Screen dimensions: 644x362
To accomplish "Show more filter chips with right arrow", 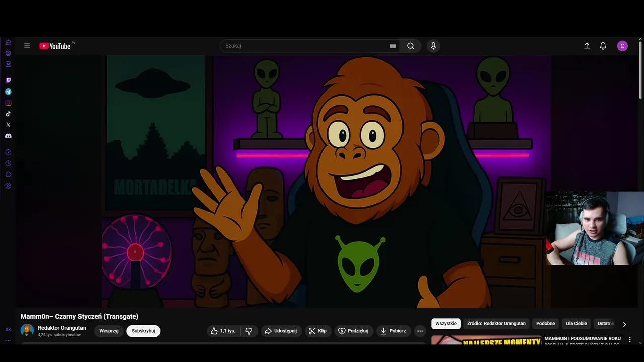I will pos(624,324).
